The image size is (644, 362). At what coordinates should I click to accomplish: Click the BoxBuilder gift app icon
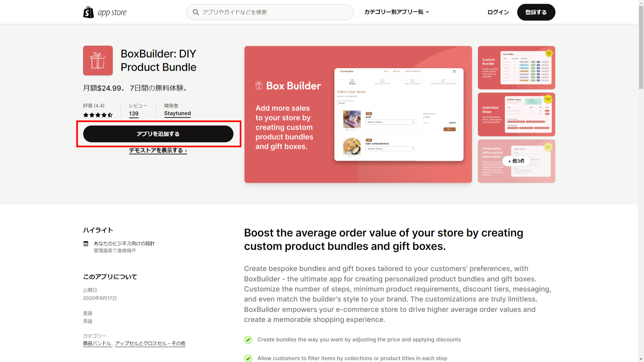pyautogui.click(x=98, y=61)
